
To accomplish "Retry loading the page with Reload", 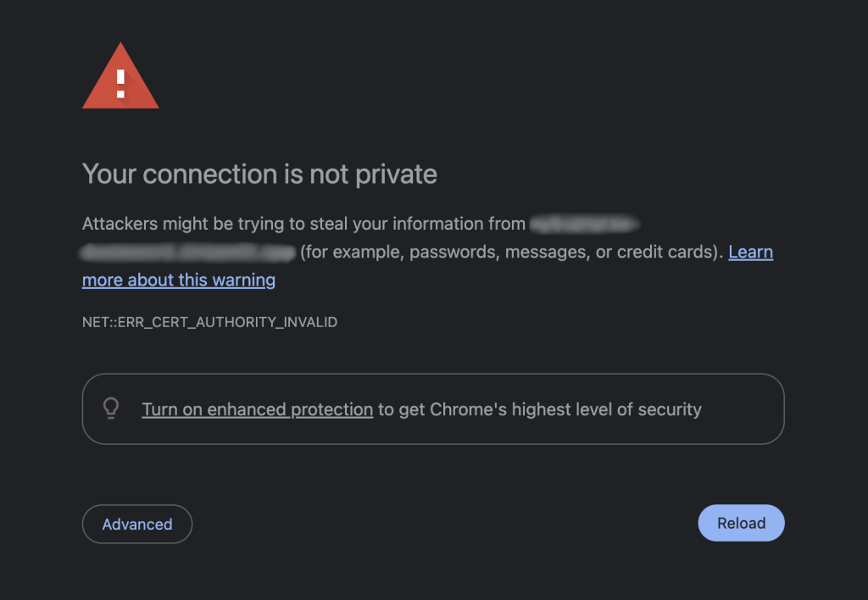I will [x=740, y=523].
